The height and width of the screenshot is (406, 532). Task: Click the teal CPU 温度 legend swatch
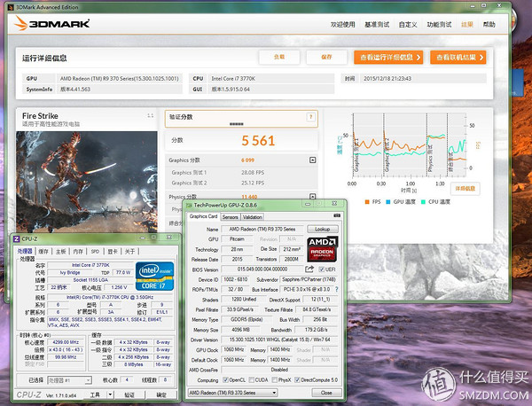pyautogui.click(x=423, y=202)
